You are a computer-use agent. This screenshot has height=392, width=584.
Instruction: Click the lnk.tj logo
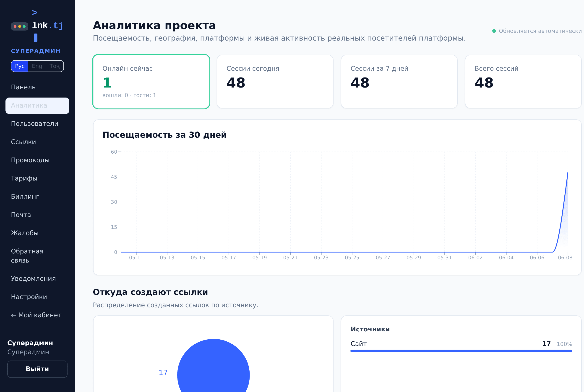click(37, 25)
